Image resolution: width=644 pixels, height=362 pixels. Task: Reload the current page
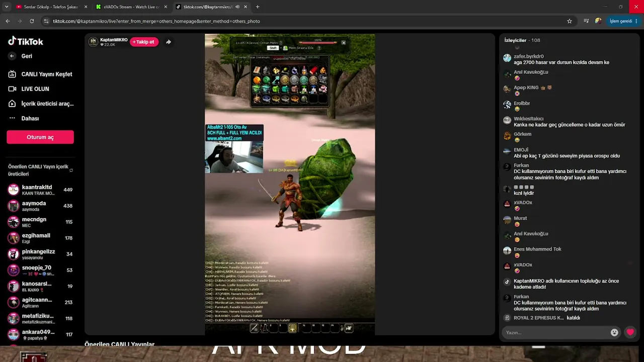click(32, 21)
